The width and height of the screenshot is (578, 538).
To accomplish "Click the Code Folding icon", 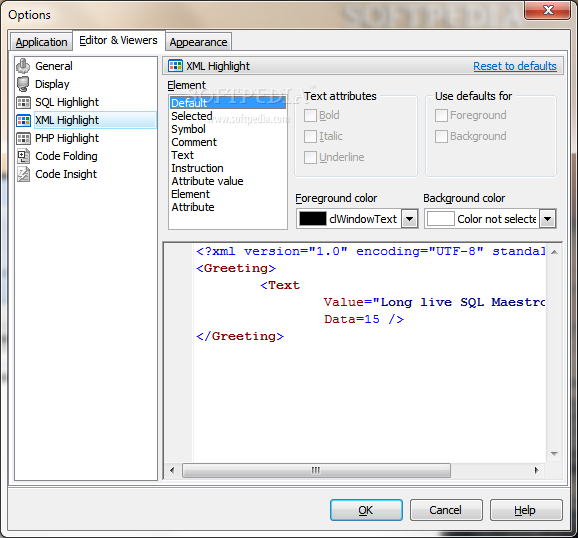I will pyautogui.click(x=24, y=156).
